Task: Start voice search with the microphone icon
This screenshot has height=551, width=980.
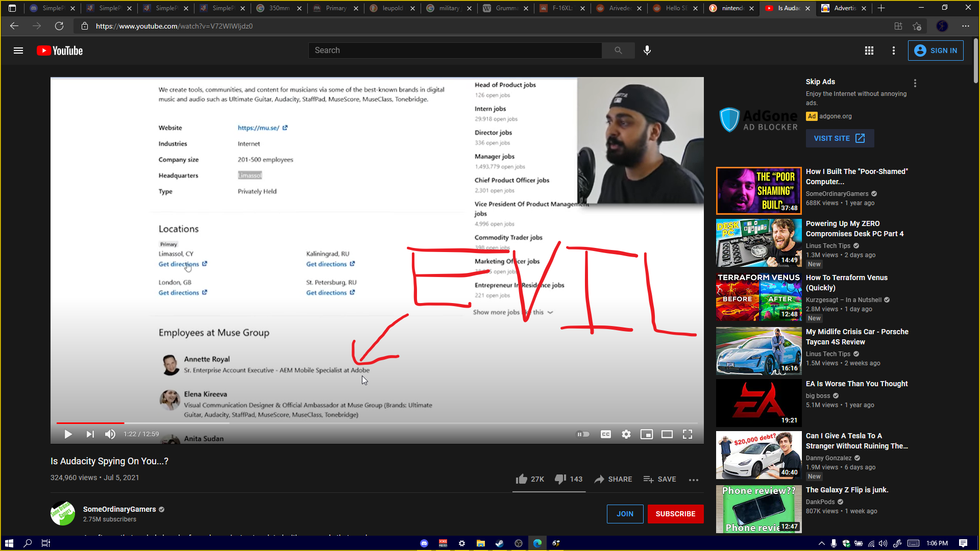Action: (x=647, y=51)
